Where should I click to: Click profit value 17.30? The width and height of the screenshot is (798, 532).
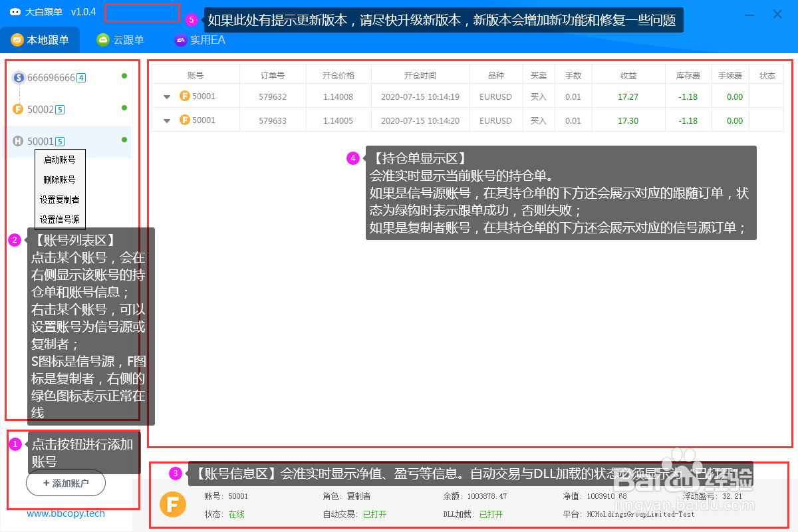click(x=628, y=121)
